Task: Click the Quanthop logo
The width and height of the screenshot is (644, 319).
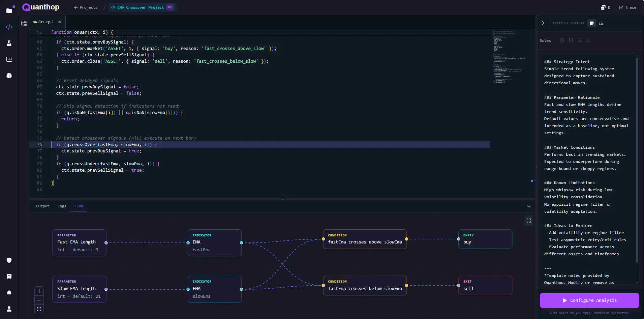Action: pos(41,7)
